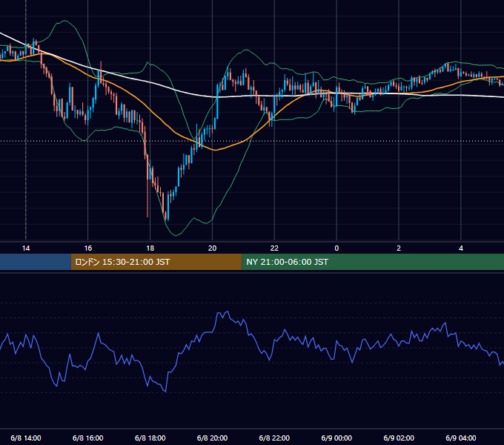Click the 16 hour axis label
This screenshot has width=504, height=445.
pyautogui.click(x=87, y=248)
